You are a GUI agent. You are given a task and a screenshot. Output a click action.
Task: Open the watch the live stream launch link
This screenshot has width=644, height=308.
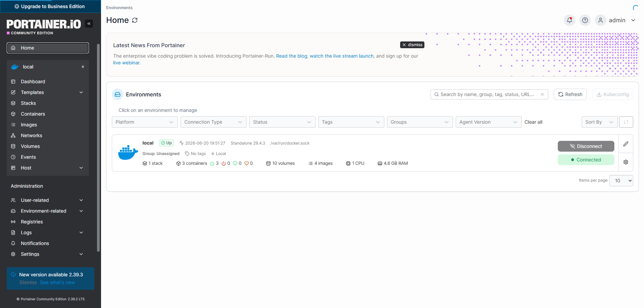point(342,56)
